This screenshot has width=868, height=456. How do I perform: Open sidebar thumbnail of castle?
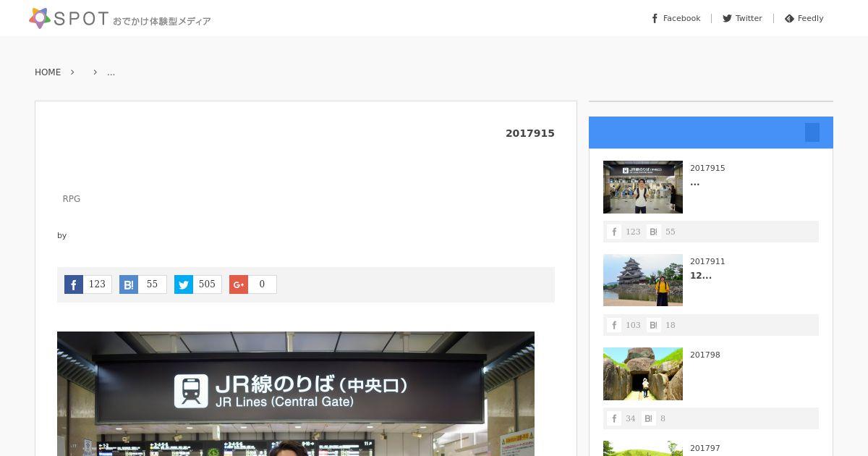[643, 280]
